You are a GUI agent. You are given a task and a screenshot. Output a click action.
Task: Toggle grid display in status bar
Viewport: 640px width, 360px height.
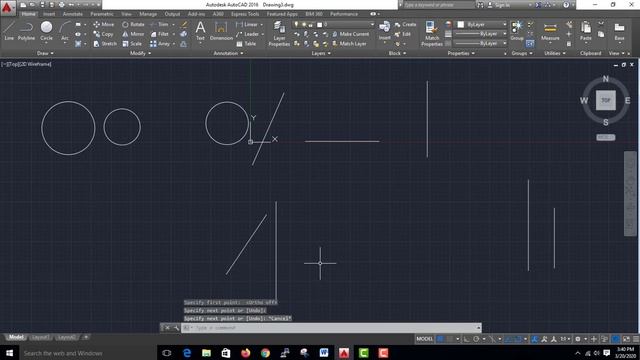click(x=440, y=339)
